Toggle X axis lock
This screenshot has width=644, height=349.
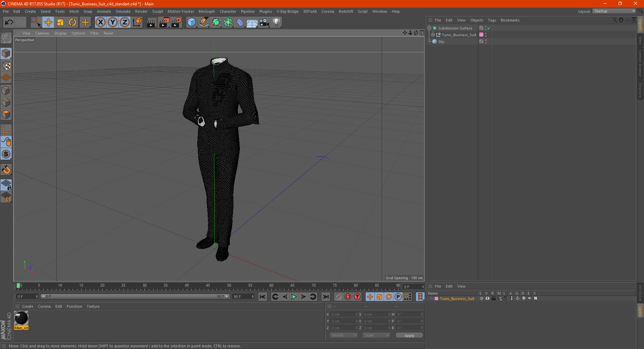pyautogui.click(x=100, y=22)
